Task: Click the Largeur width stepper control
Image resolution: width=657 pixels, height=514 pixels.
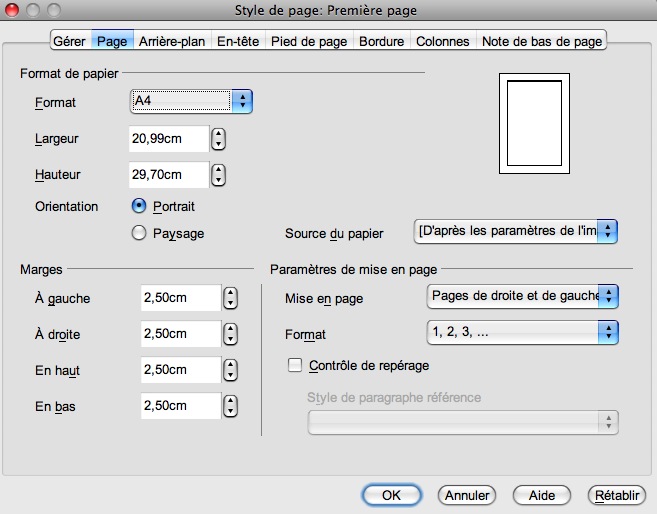Action: pyautogui.click(x=220, y=139)
